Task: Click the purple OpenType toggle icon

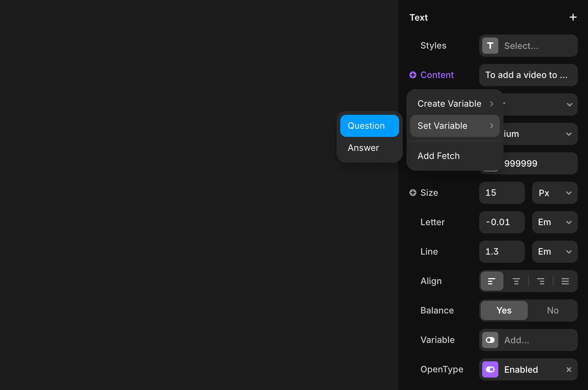Action: pyautogui.click(x=490, y=369)
